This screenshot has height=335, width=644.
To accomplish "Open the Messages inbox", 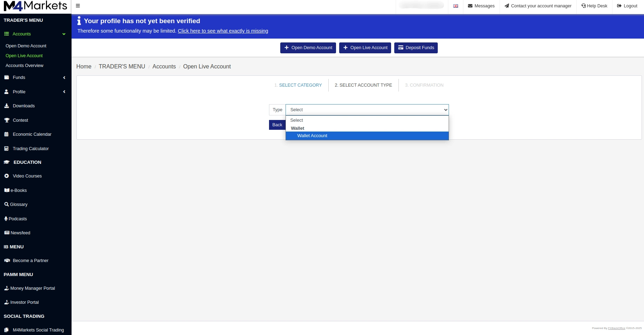I will [481, 6].
